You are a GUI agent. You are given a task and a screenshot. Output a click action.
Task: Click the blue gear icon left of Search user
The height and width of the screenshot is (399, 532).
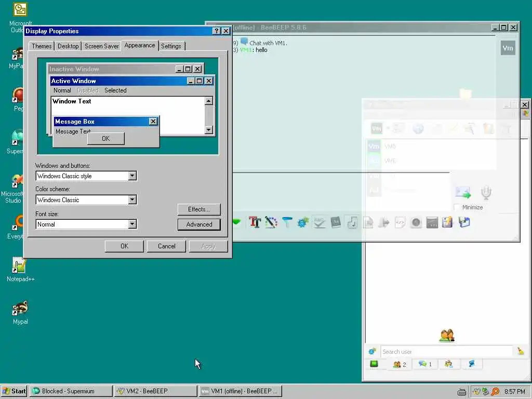[x=372, y=351]
